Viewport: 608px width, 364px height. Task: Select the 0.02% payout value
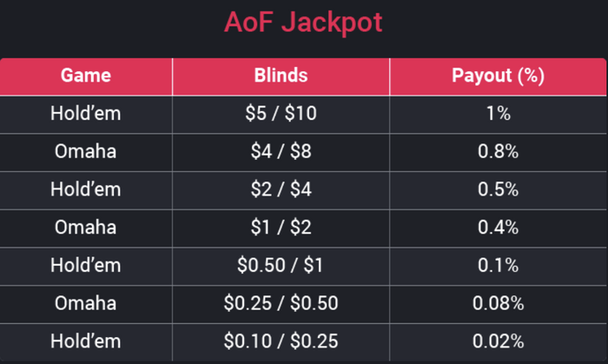click(498, 341)
